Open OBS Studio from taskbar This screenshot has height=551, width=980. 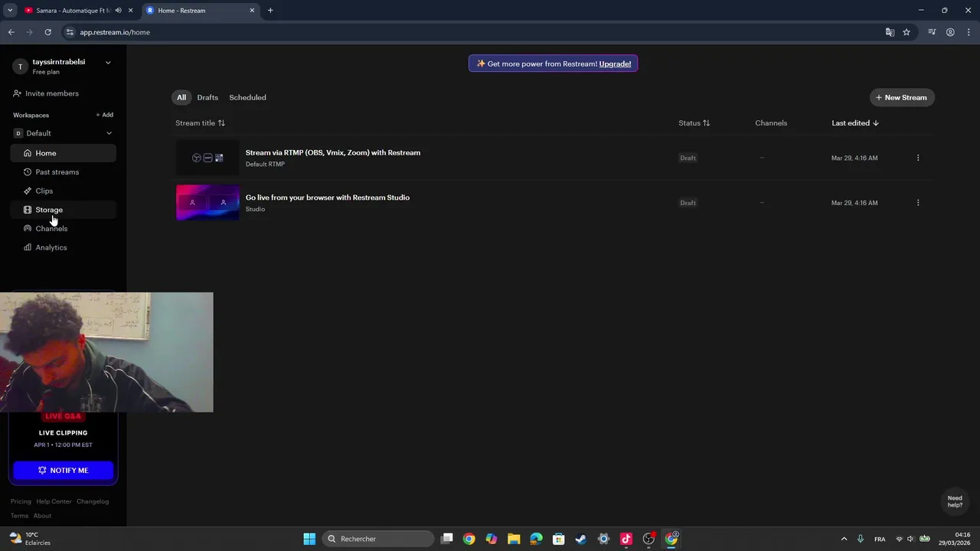648,539
